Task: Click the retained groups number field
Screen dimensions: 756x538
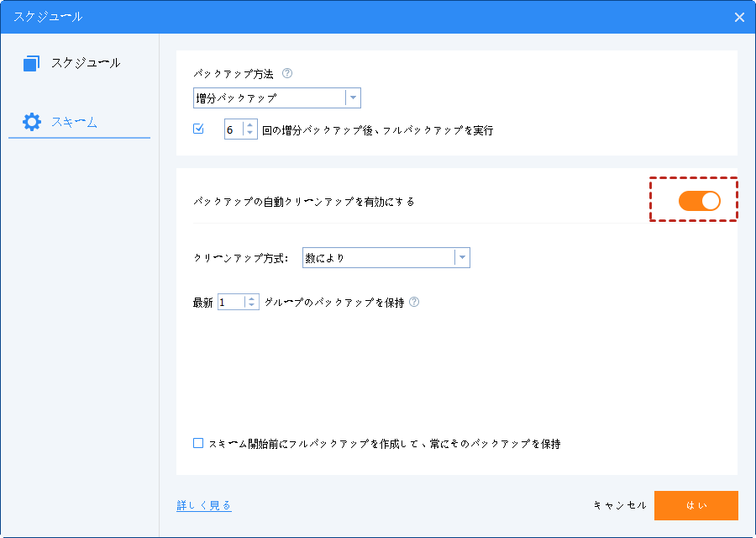Action: coord(230,303)
